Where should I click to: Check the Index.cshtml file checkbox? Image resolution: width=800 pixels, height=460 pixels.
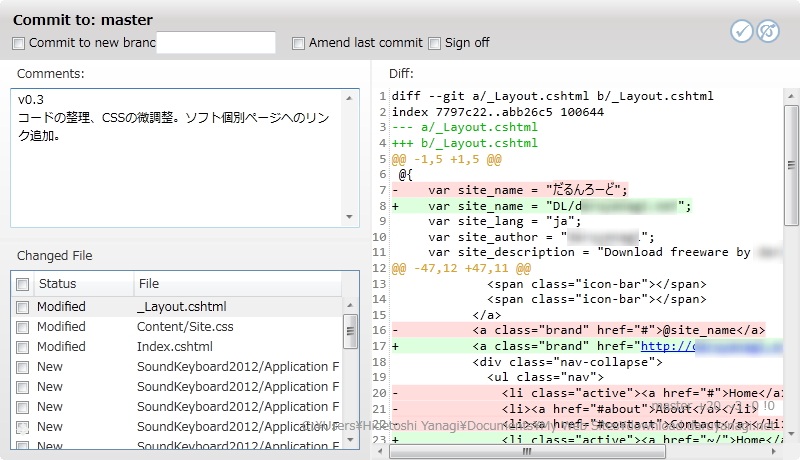[22, 347]
